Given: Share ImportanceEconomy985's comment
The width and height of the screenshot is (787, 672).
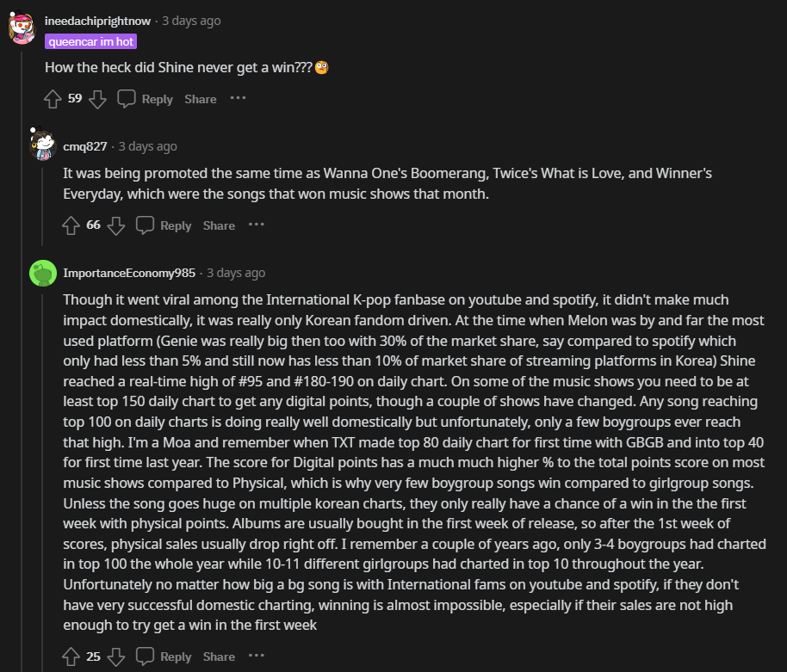Looking at the screenshot, I should click(x=219, y=657).
